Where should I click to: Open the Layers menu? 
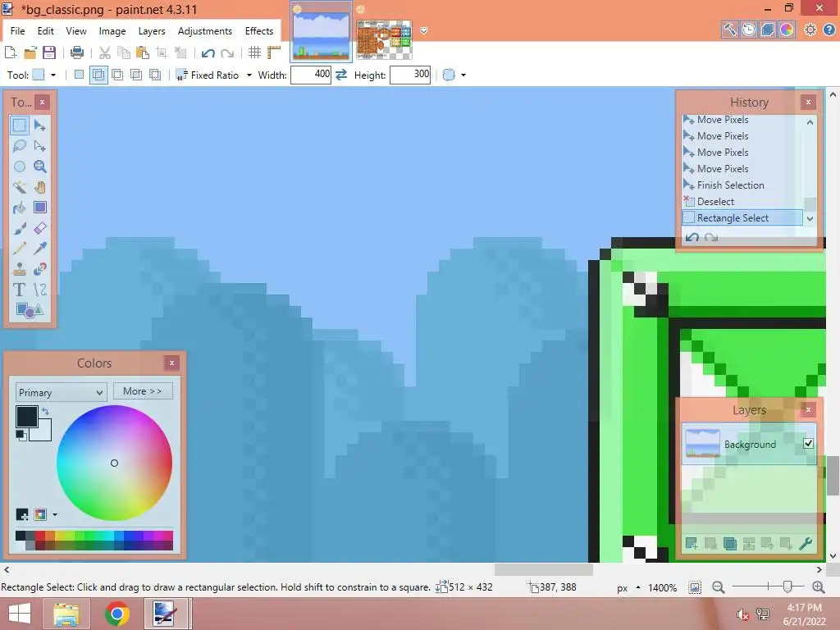tap(152, 31)
